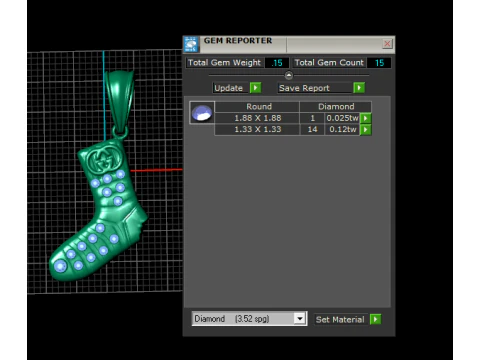Click the Gem Reporter logo icon

click(x=191, y=45)
